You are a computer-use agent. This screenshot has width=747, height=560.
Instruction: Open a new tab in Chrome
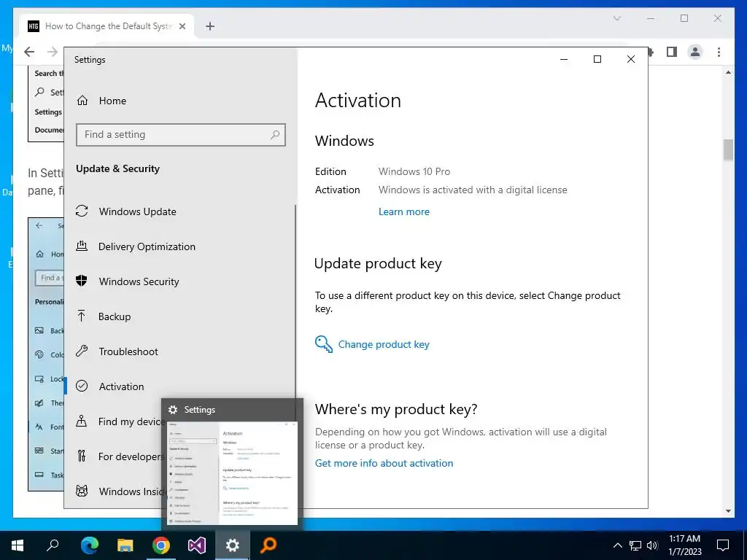pos(210,26)
